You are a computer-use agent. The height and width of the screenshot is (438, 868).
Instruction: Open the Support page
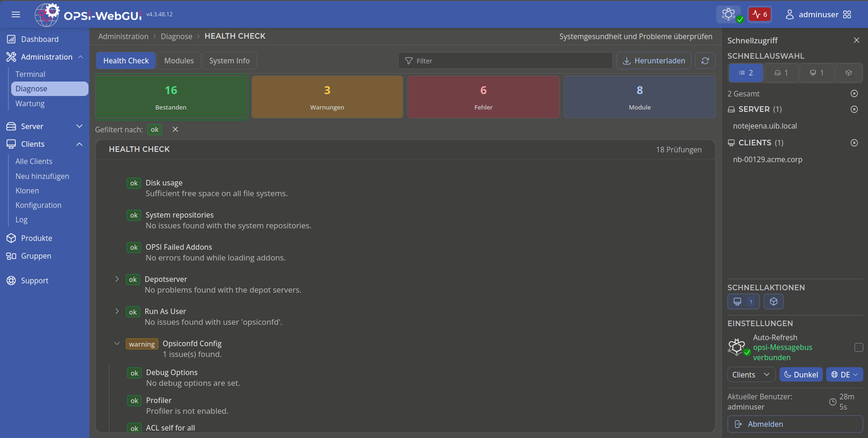(x=34, y=281)
